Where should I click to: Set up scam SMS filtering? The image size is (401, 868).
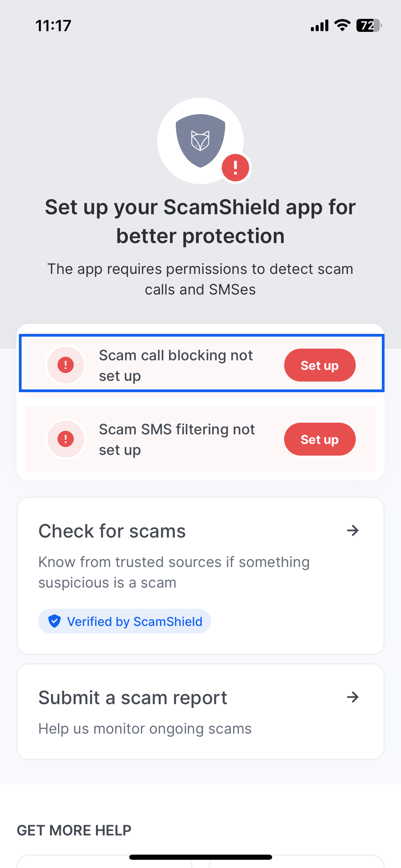pos(319,439)
